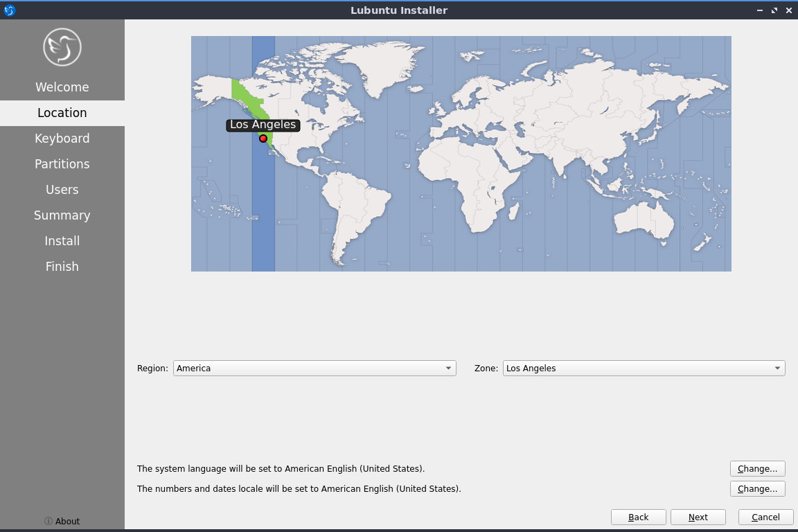
Task: Click the red Los Angeles location marker
Action: [263, 139]
